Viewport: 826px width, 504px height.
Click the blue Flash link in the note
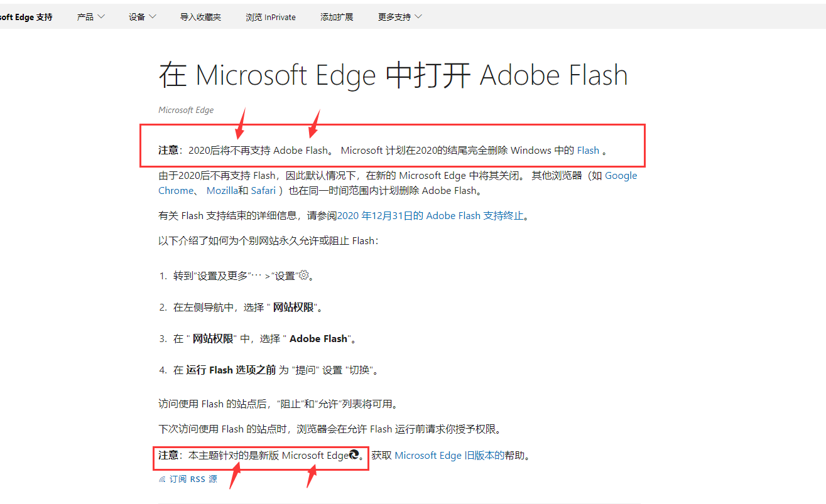pyautogui.click(x=588, y=150)
